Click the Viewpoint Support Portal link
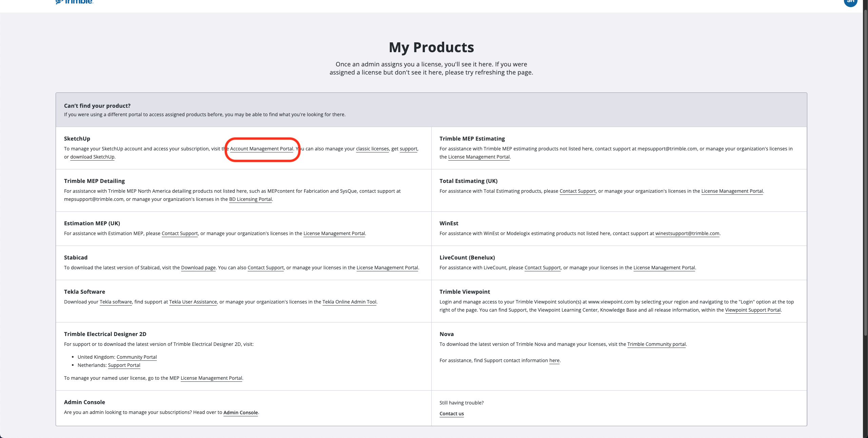Viewport: 868px width, 438px height. 753,310
